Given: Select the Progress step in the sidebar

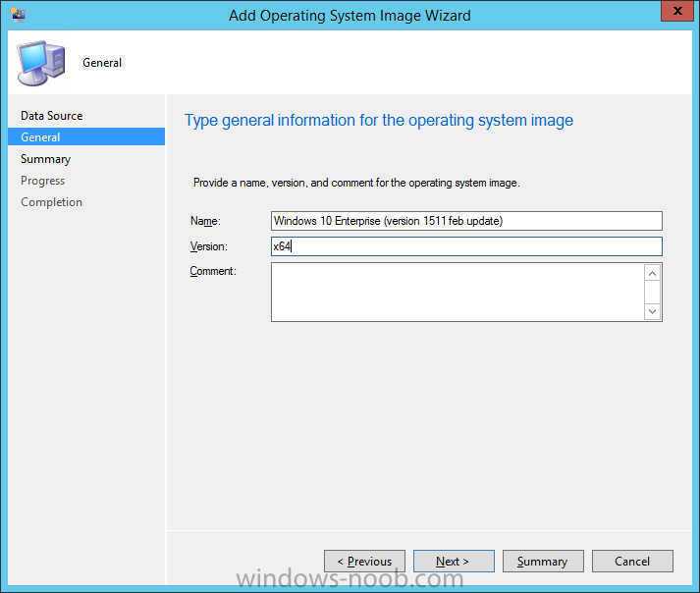Looking at the screenshot, I should coord(43,181).
